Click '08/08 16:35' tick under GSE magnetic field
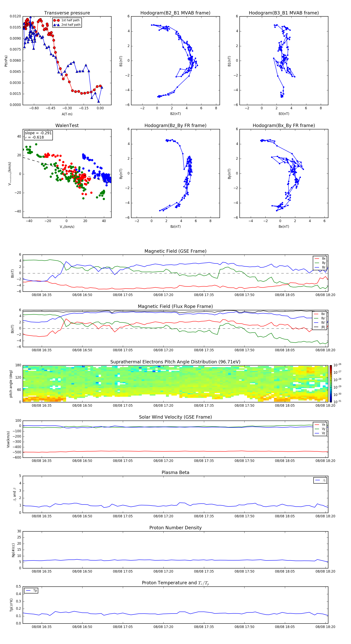 click(42, 295)
